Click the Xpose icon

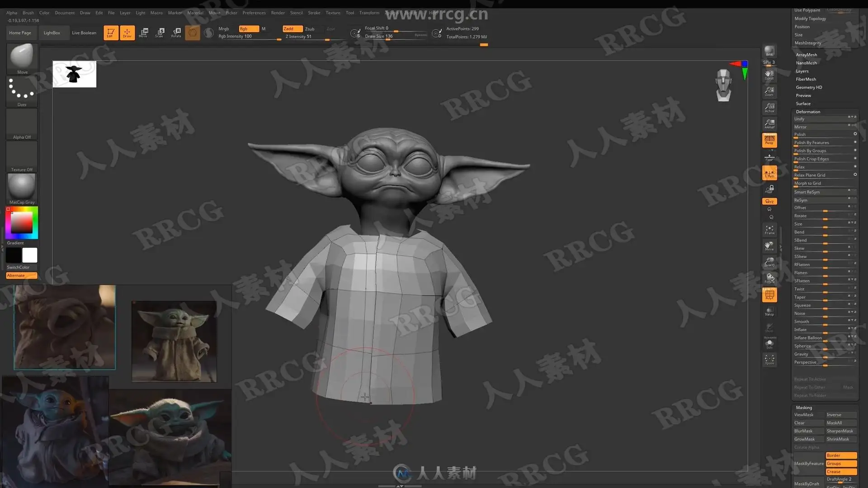pyautogui.click(x=769, y=360)
